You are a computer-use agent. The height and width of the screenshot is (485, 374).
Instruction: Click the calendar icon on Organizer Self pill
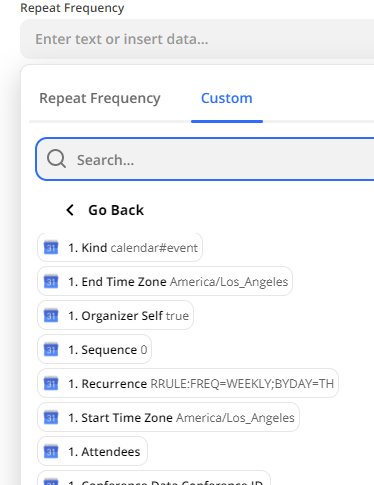51,316
